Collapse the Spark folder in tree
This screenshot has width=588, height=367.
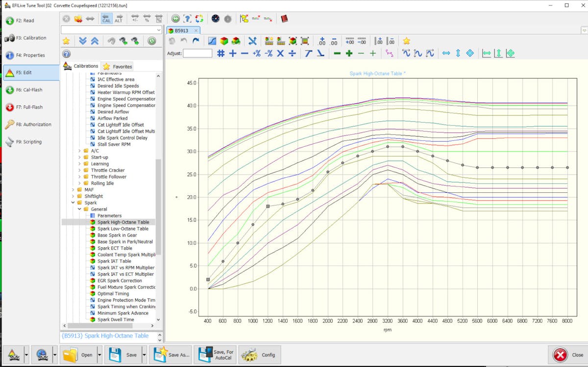coord(73,203)
